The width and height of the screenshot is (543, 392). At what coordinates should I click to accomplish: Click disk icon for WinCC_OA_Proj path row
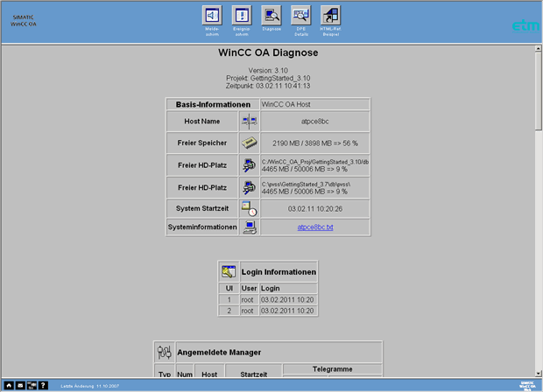(x=249, y=165)
